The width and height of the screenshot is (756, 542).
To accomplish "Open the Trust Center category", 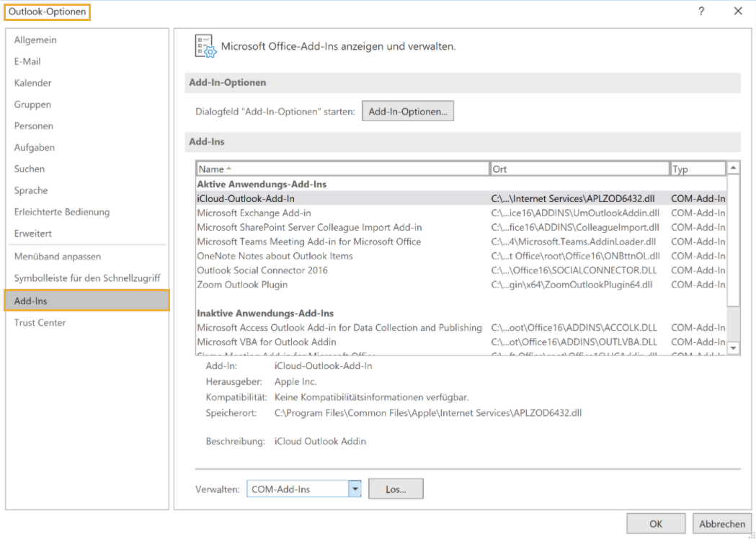I will (x=40, y=322).
